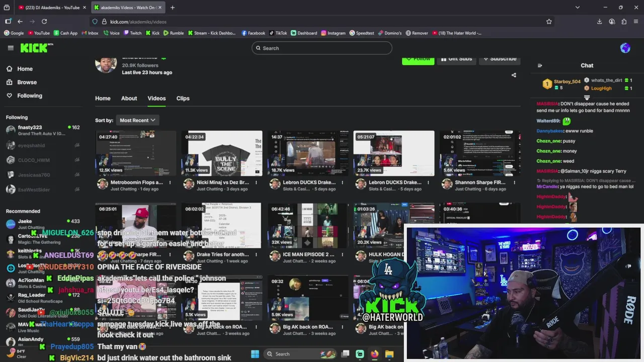This screenshot has width=644, height=362.
Task: Open the user profile avatar menu
Action: coord(625,48)
